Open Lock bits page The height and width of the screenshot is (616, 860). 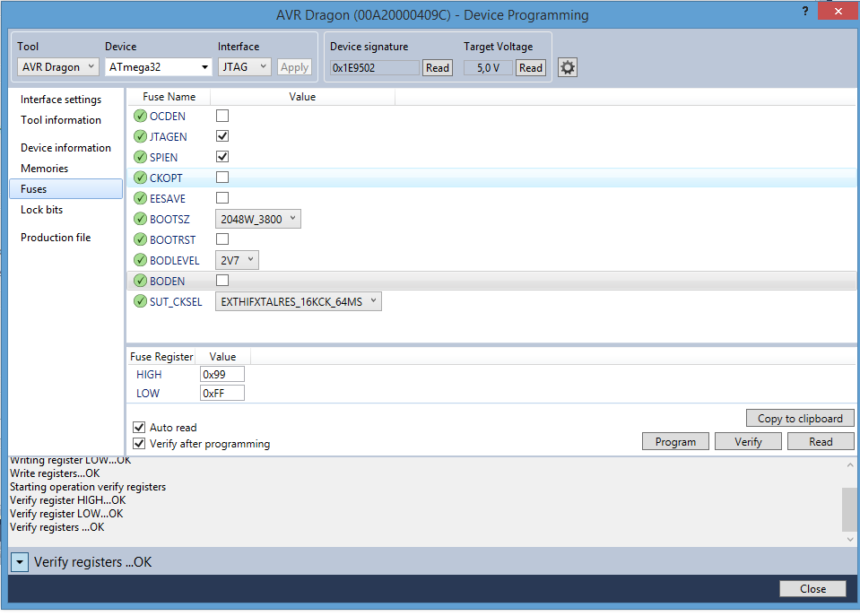(41, 210)
